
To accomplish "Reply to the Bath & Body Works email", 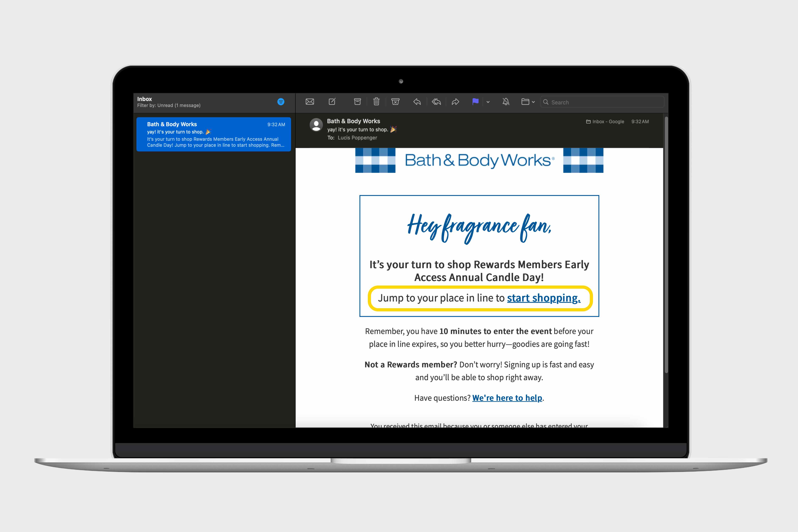I will tap(417, 102).
